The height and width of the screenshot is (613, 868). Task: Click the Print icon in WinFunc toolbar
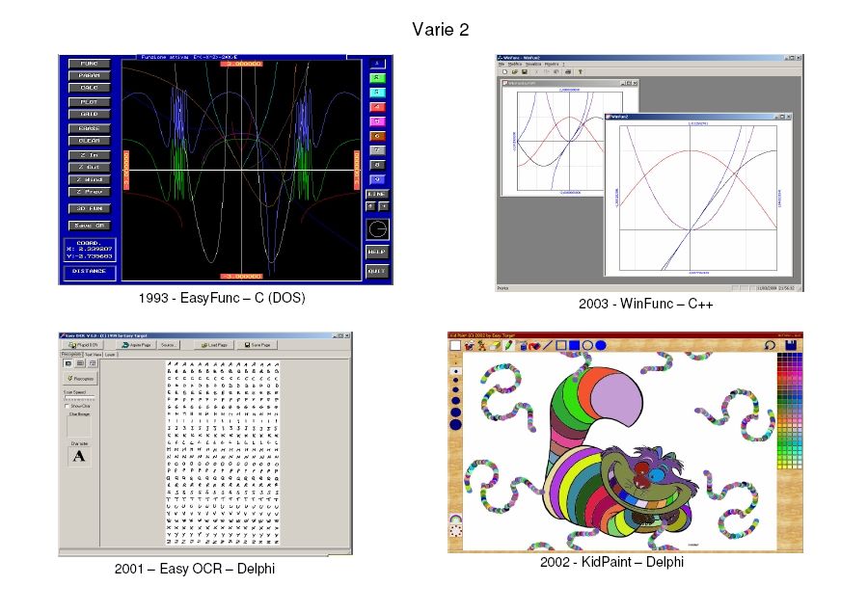[x=568, y=72]
